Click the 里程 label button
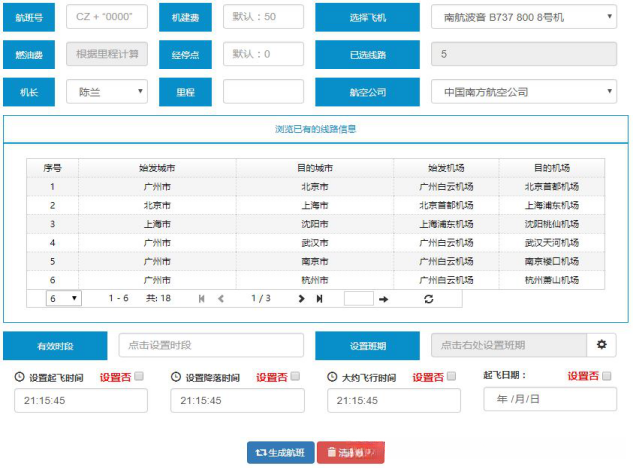 [185, 92]
